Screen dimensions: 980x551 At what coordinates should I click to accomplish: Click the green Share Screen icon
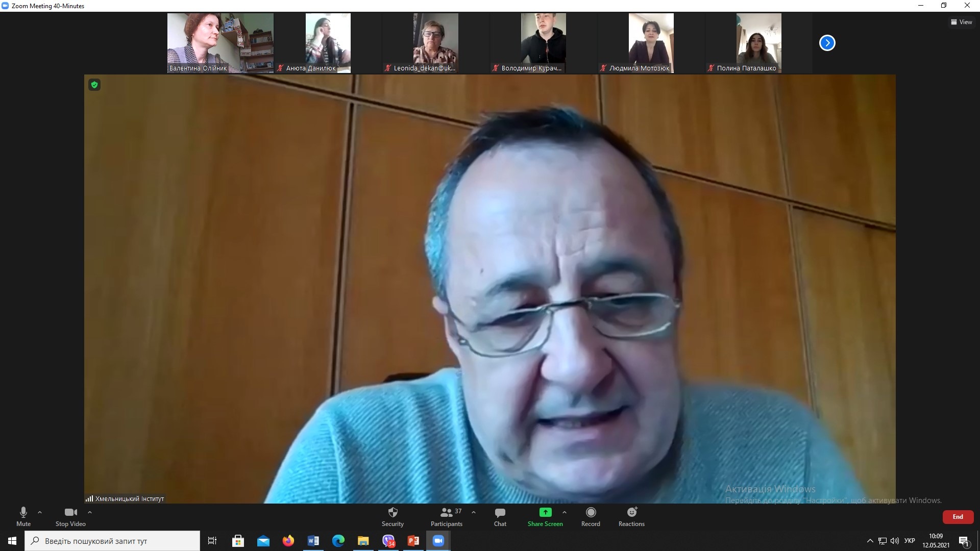(x=545, y=512)
